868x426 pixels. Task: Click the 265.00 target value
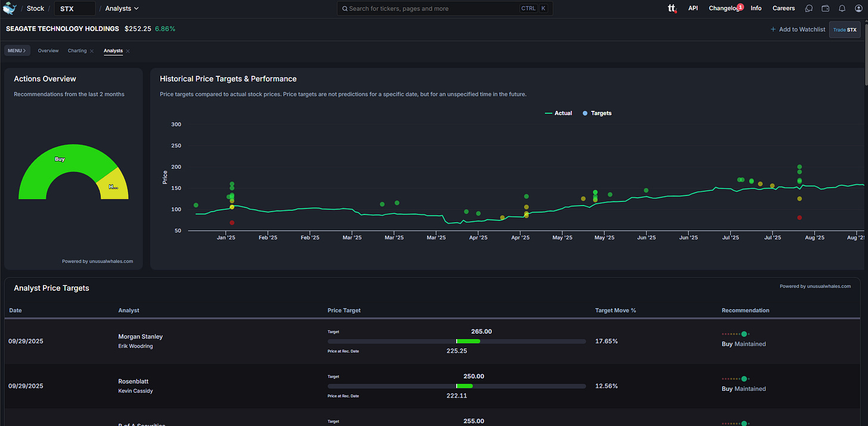[x=482, y=331]
